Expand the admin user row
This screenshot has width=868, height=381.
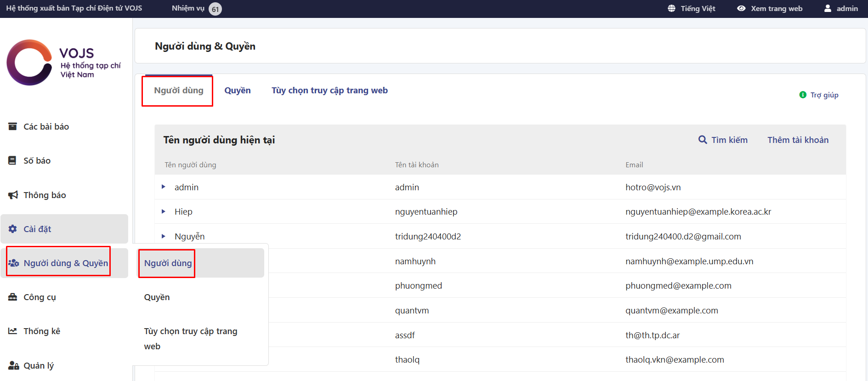(x=164, y=187)
